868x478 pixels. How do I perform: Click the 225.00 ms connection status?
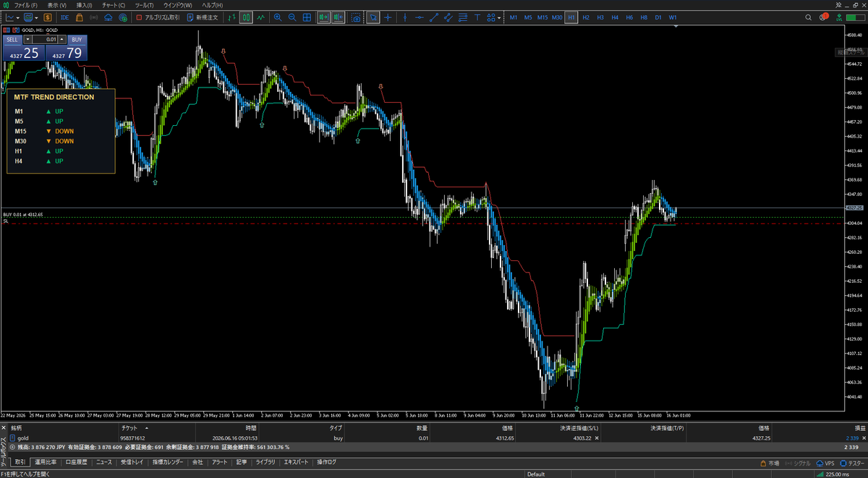(837, 474)
